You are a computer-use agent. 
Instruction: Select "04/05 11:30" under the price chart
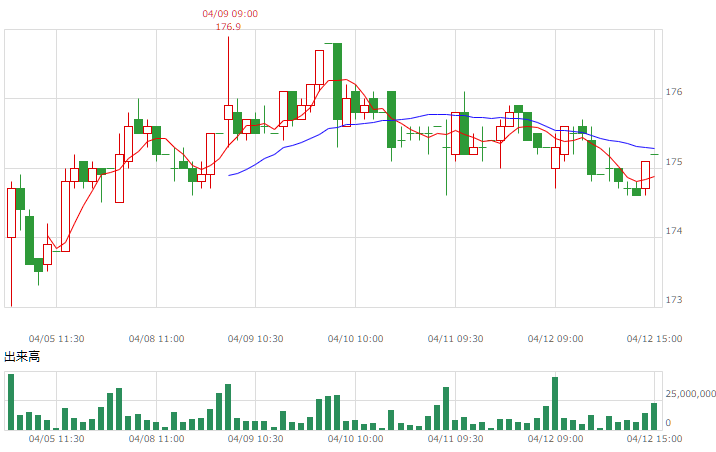pyautogui.click(x=57, y=339)
